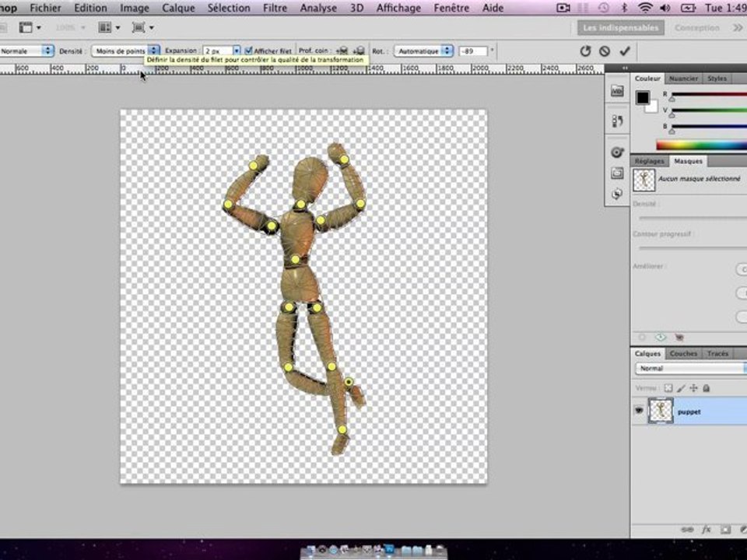The height and width of the screenshot is (560, 747).
Task: Open the Rotation dropdown Automatique
Action: coord(423,51)
